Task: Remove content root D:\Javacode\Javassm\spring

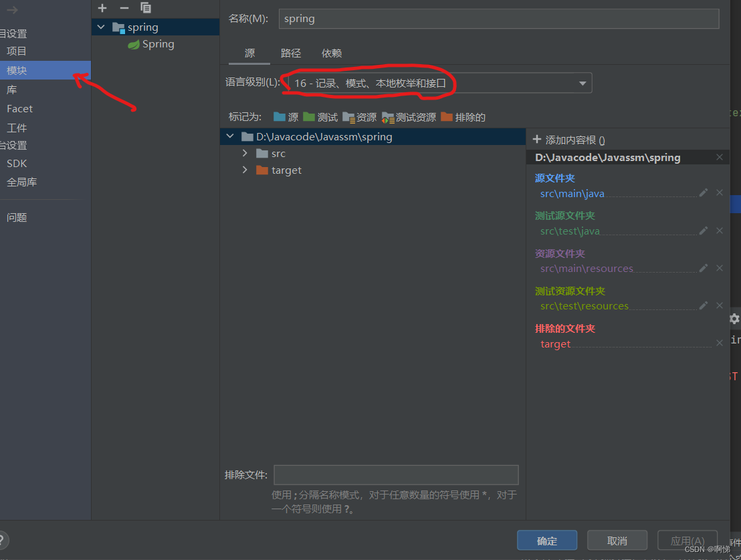Action: (719, 157)
